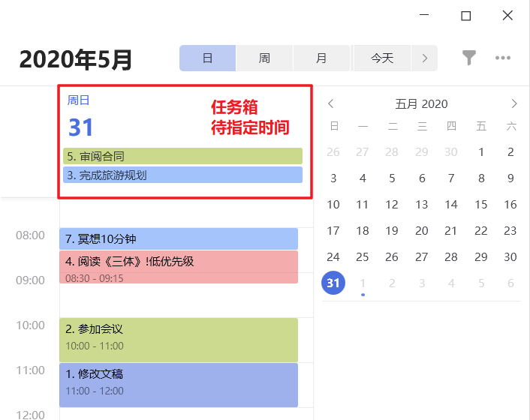Click the 五月 2020 month header

point(421,103)
